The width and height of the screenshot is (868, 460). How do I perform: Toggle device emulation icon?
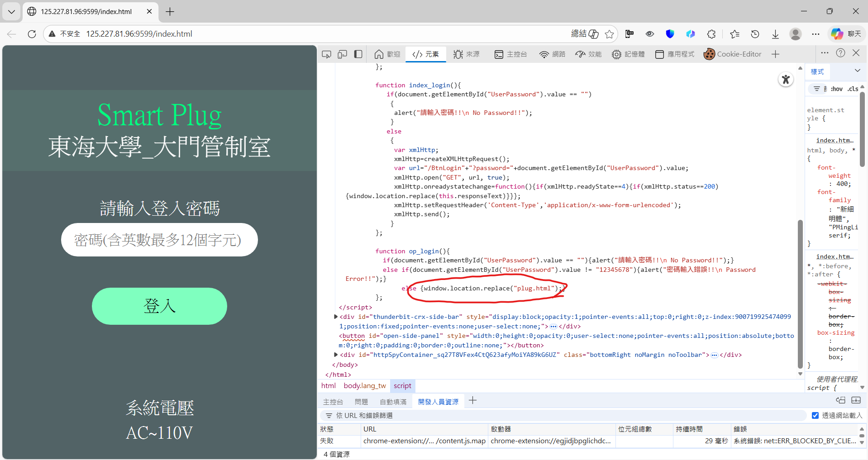click(x=343, y=54)
